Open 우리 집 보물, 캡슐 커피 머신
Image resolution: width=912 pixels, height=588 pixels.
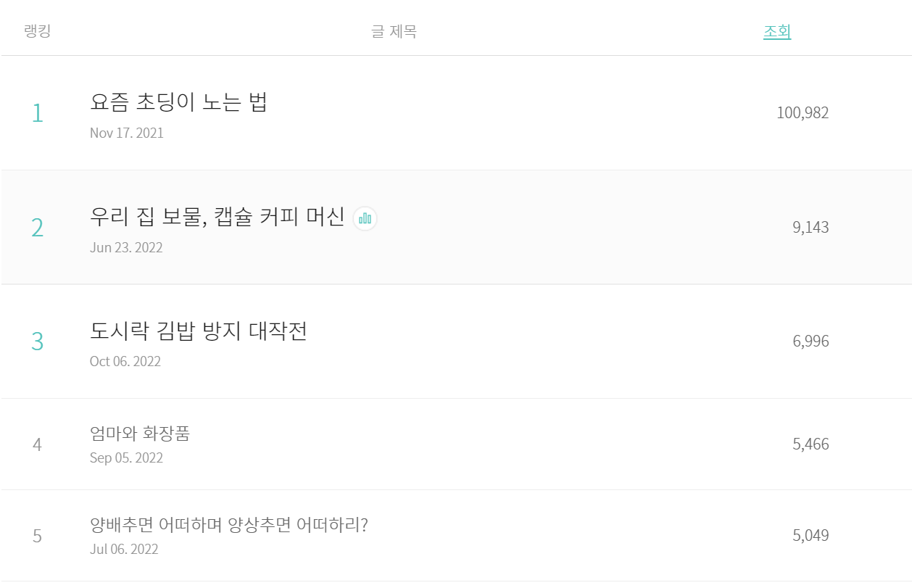click(217, 217)
